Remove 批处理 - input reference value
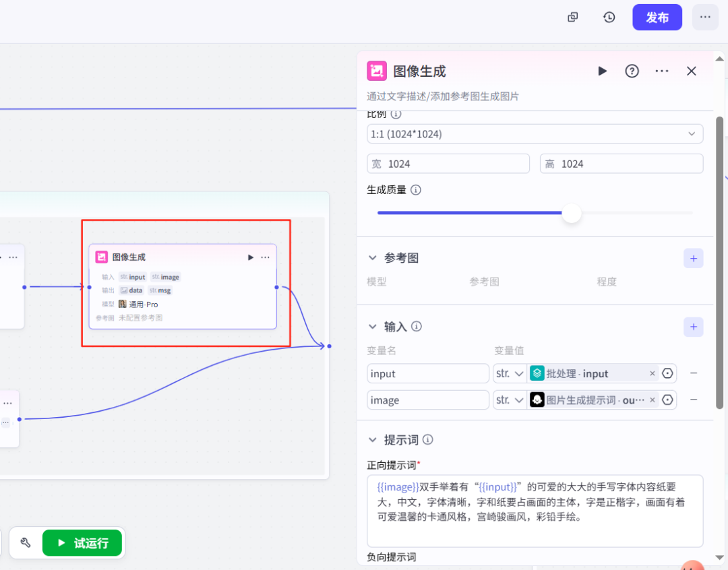728x570 pixels. [653, 374]
